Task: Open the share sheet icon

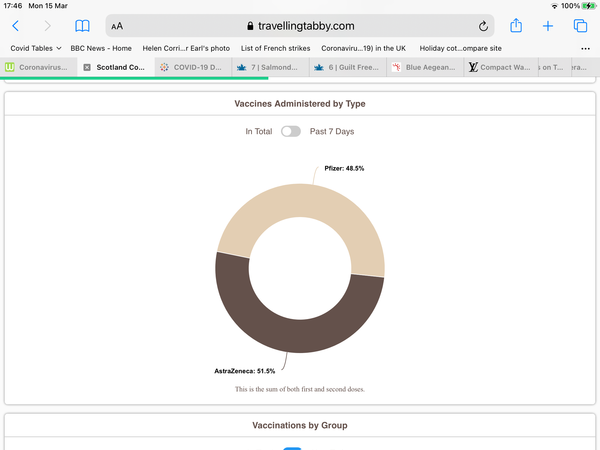Action: pyautogui.click(x=516, y=26)
